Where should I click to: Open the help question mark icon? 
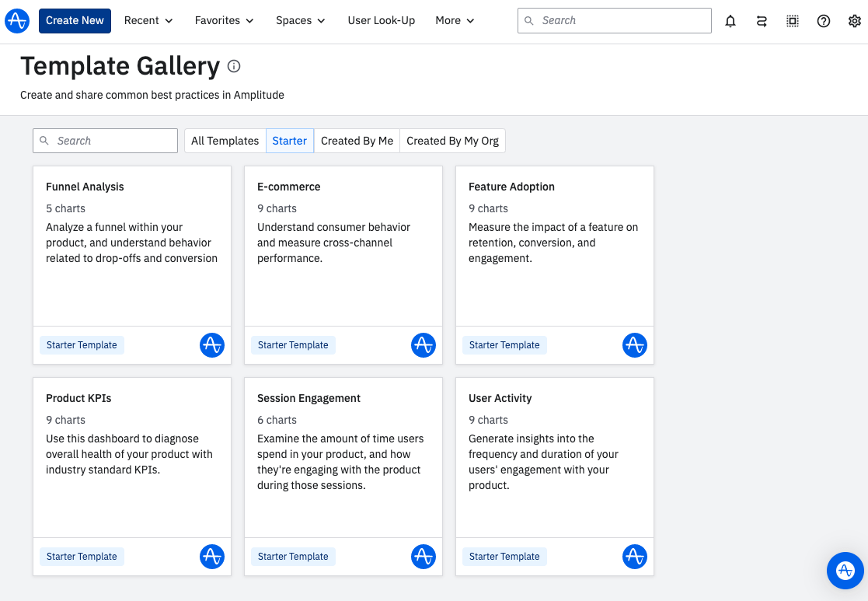(x=824, y=21)
